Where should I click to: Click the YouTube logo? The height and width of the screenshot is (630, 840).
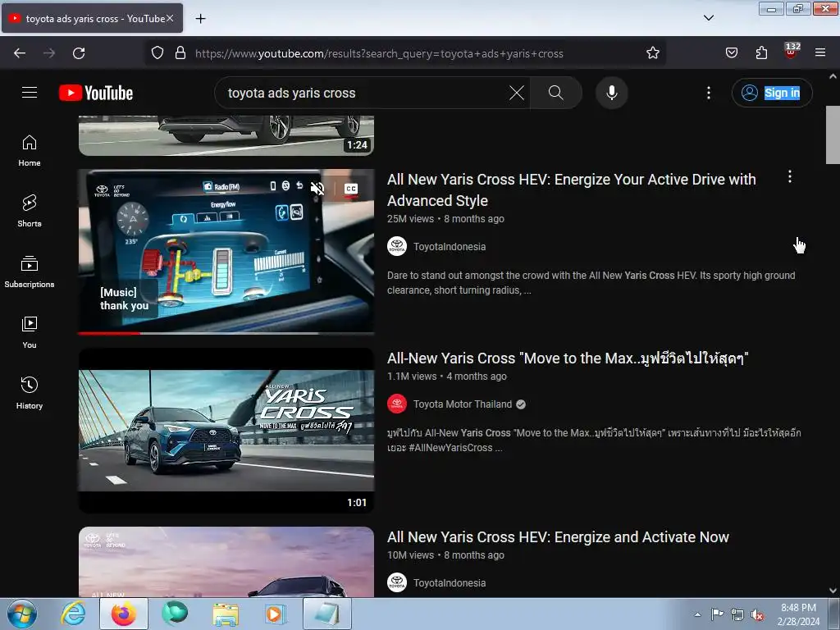96,93
